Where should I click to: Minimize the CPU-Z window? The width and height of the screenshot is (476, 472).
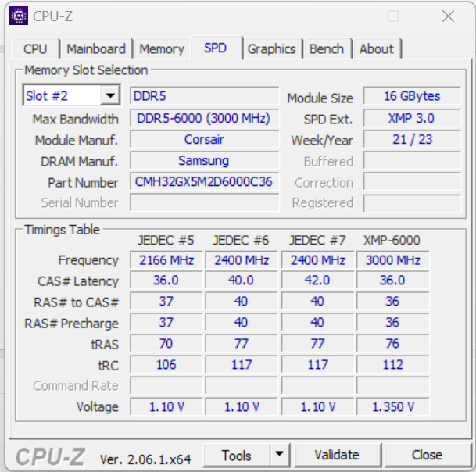tap(338, 16)
